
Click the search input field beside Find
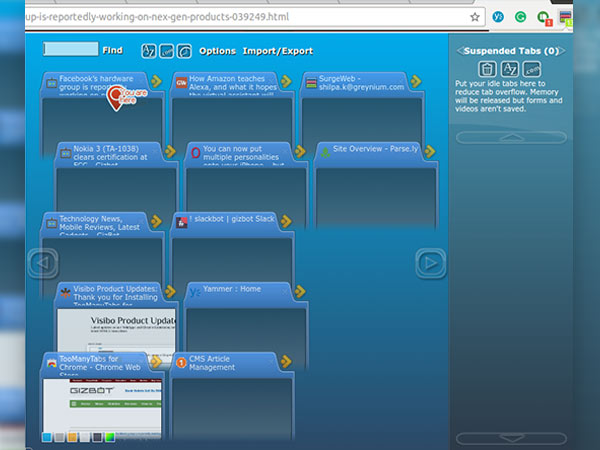pyautogui.click(x=70, y=49)
